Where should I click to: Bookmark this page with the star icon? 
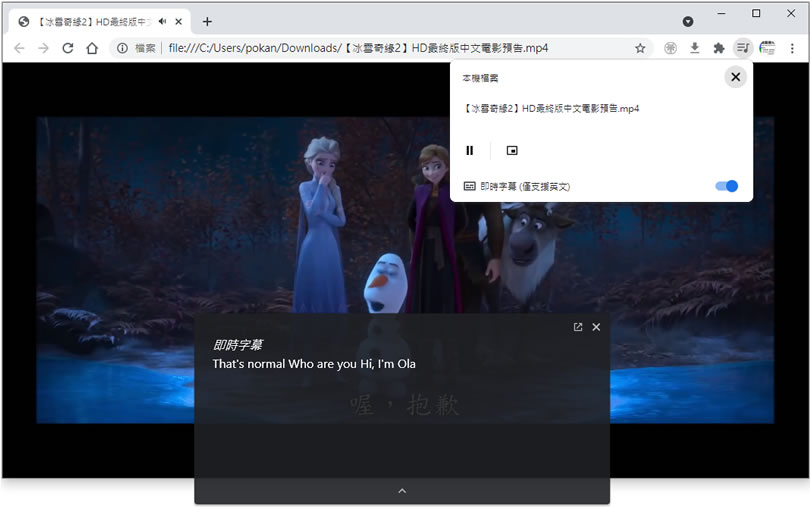[640, 48]
